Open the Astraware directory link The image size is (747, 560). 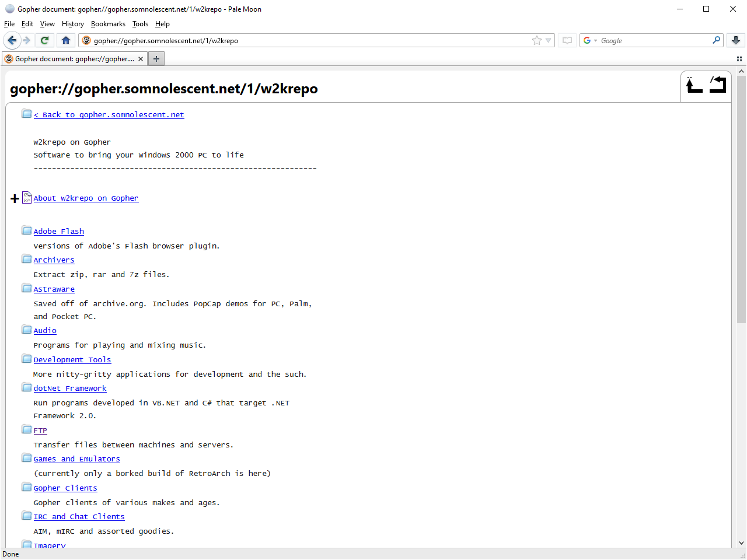pyautogui.click(x=54, y=289)
